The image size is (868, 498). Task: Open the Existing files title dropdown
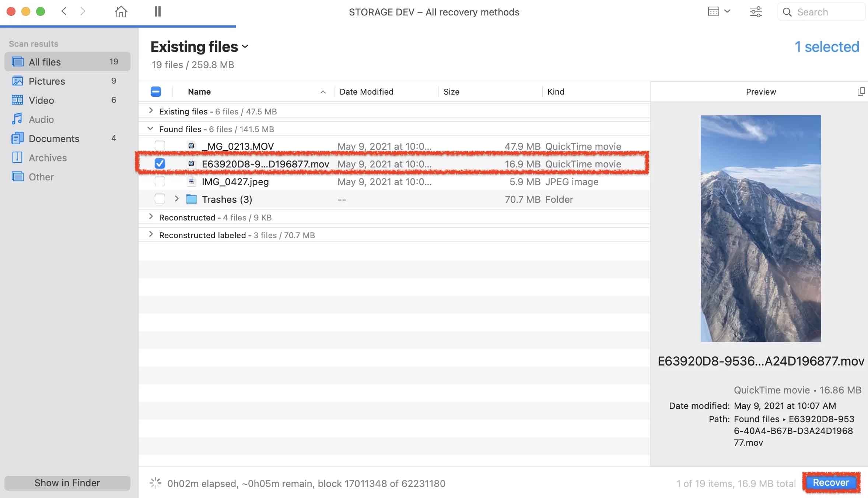pyautogui.click(x=245, y=47)
